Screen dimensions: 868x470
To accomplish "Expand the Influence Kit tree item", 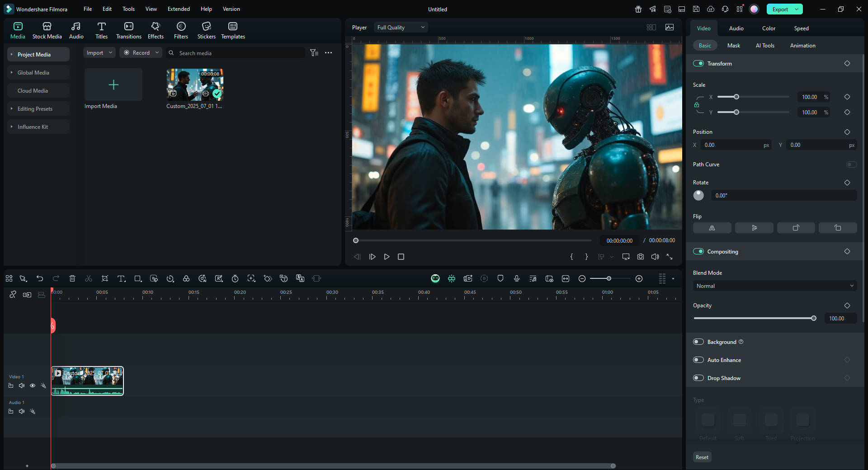I will pyautogui.click(x=11, y=127).
